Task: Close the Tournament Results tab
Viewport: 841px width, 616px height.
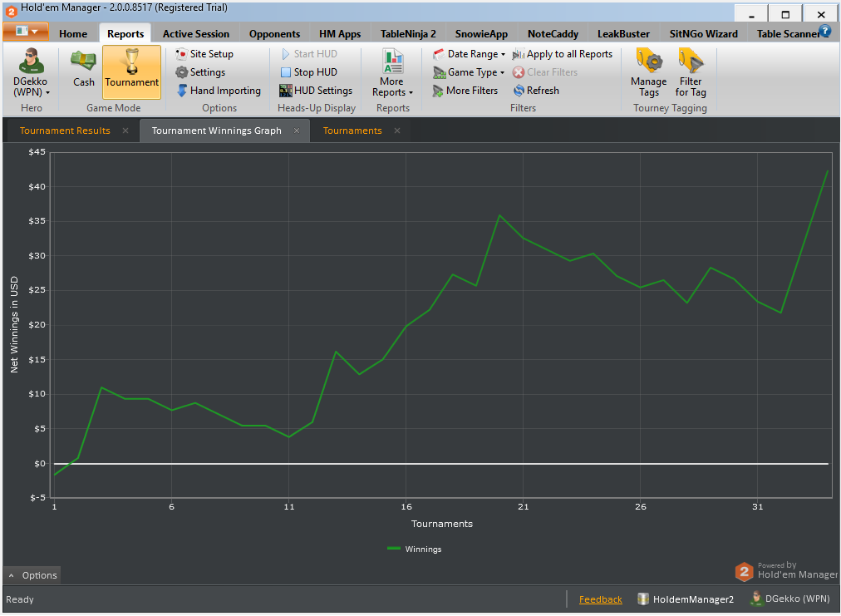Action: coord(125,131)
